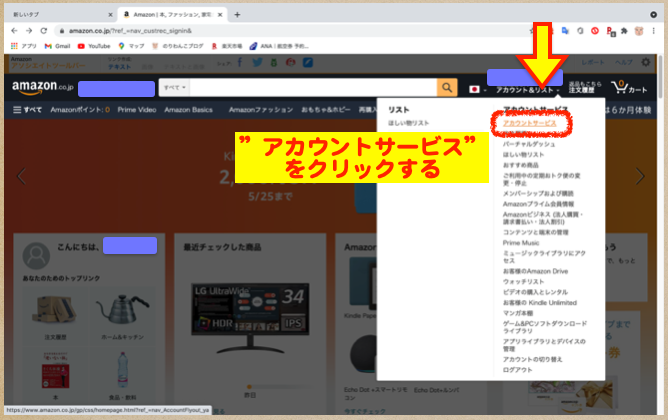Open the すべて search category dropdown
Screen dimensions: 668x420
pyautogui.click(x=175, y=87)
